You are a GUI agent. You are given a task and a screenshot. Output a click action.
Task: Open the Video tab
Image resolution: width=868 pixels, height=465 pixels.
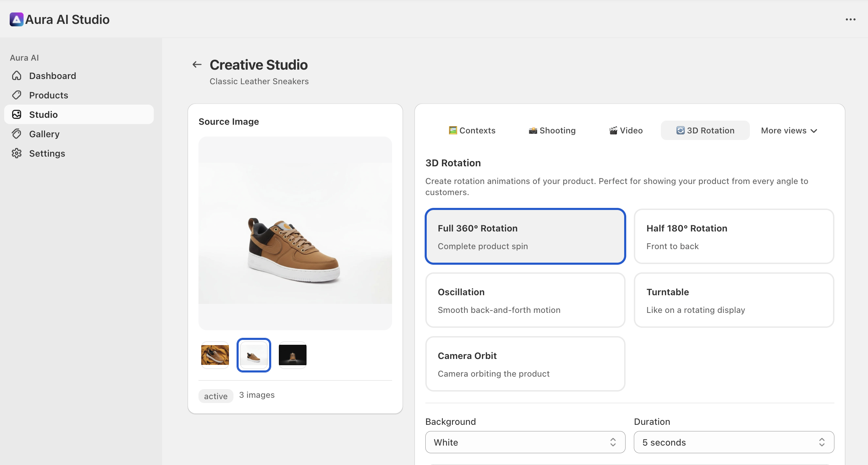coord(625,130)
